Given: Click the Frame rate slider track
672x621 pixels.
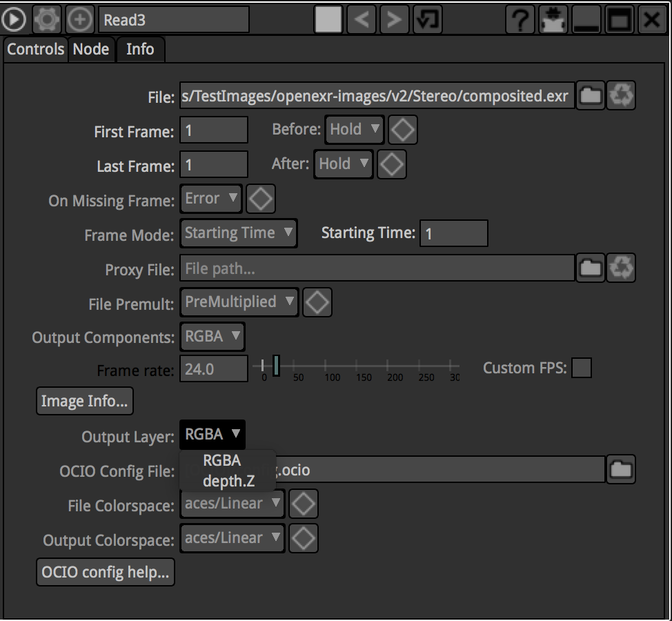Looking at the screenshot, I should coord(359,366).
